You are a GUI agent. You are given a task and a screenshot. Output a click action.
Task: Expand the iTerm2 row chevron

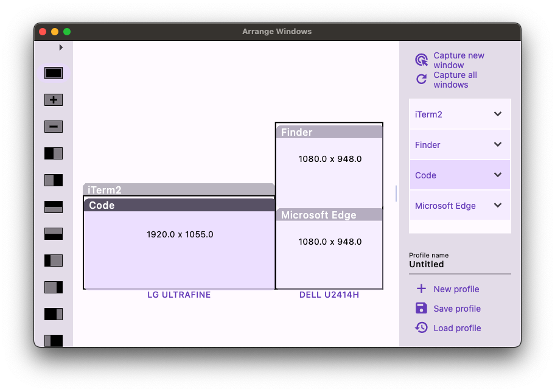click(x=498, y=114)
